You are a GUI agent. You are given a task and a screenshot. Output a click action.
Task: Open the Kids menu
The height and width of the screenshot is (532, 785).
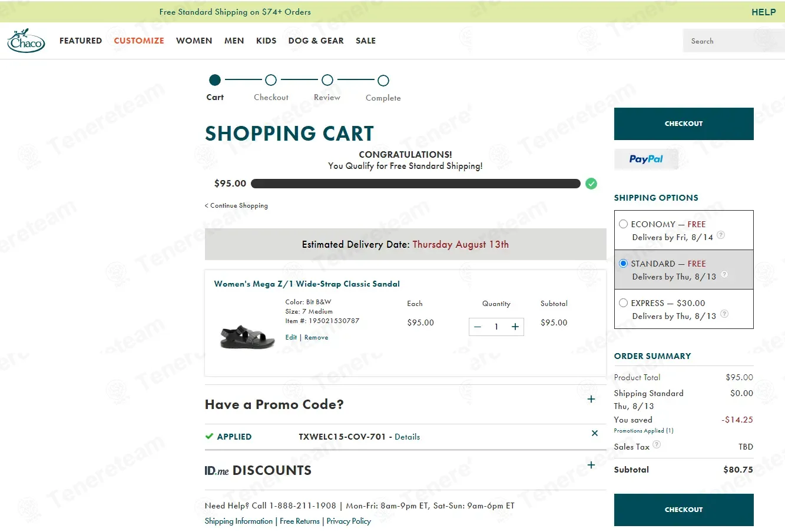pyautogui.click(x=266, y=41)
